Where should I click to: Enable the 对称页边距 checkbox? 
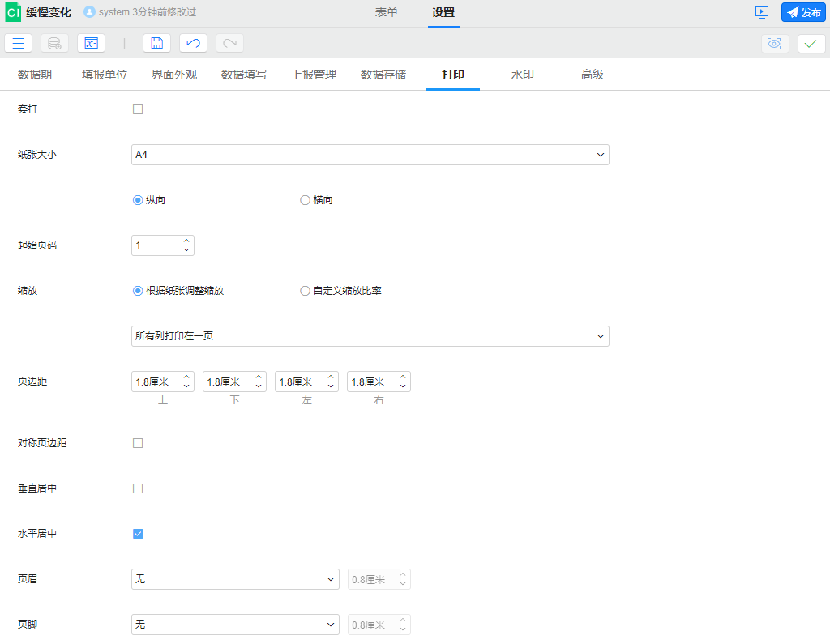138,443
